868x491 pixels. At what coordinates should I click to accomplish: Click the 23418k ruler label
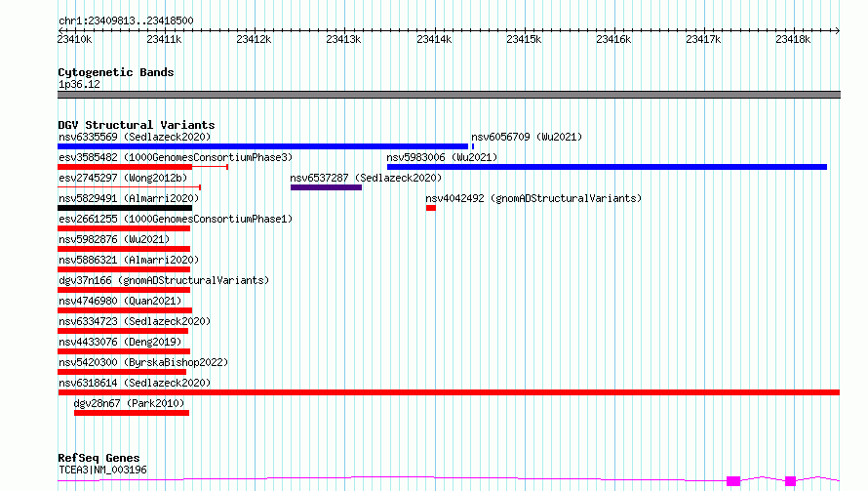point(793,39)
